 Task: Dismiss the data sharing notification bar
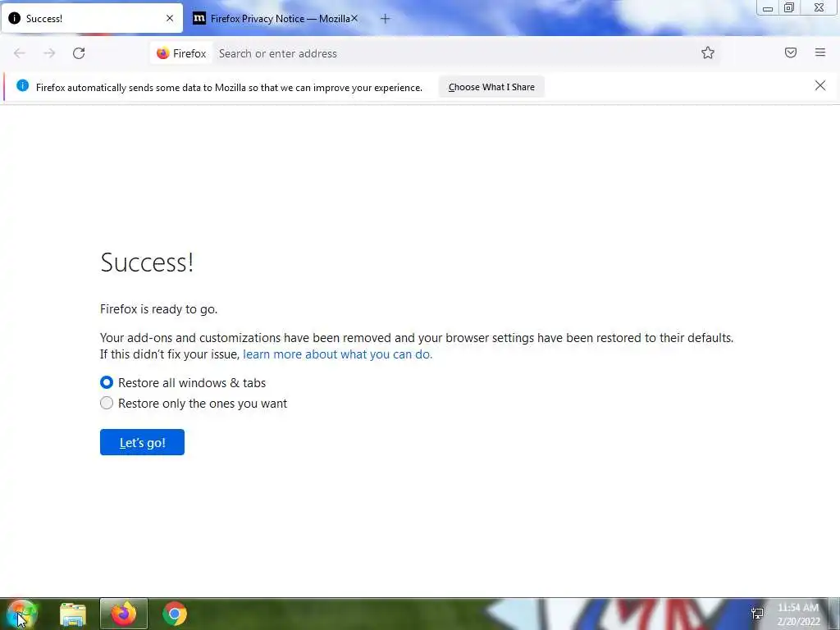point(819,85)
